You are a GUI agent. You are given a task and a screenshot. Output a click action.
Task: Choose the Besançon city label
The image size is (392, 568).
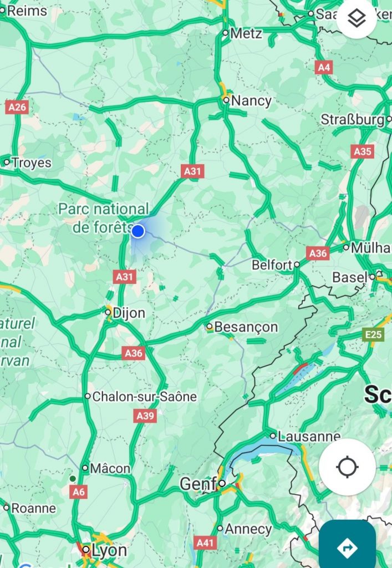[246, 327]
